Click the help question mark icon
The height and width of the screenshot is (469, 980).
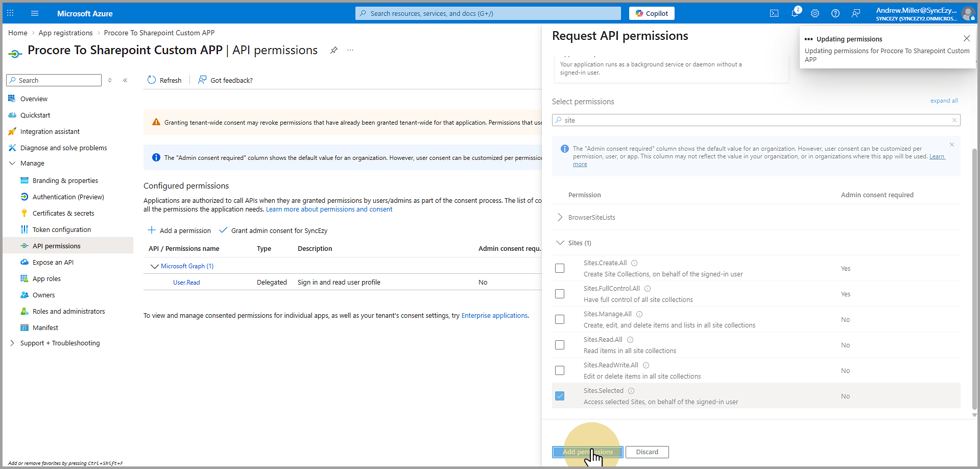835,13
